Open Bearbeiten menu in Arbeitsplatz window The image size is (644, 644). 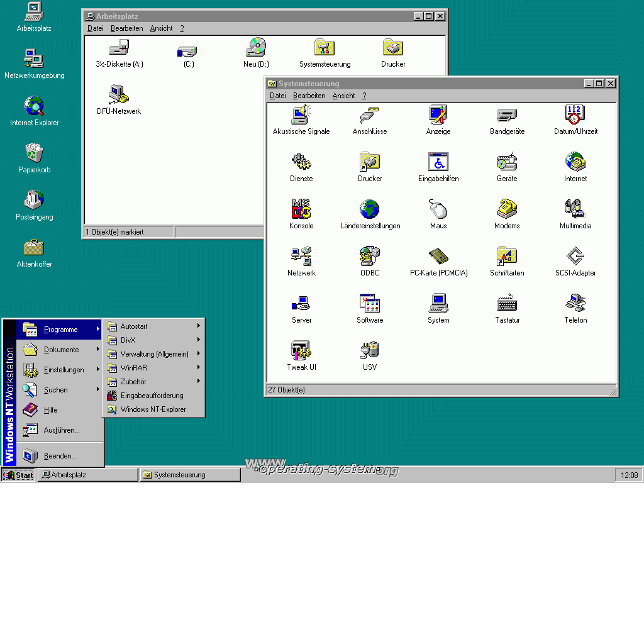[x=126, y=28]
